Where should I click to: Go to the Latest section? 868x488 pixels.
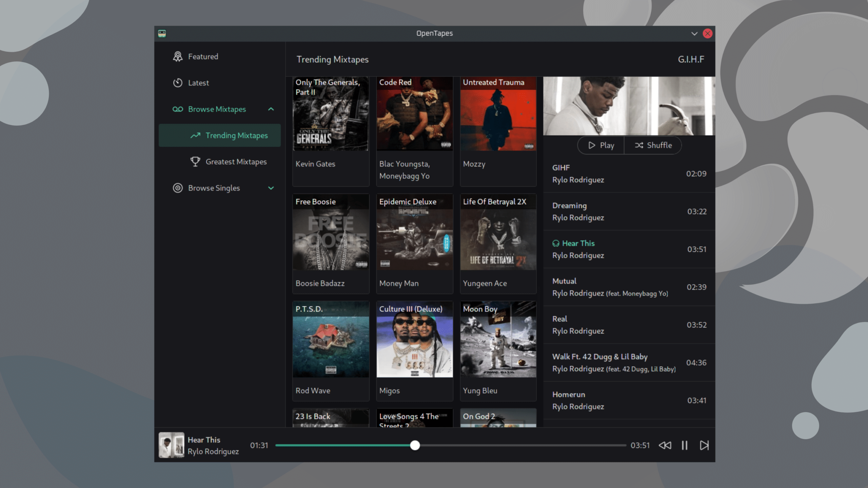point(220,83)
